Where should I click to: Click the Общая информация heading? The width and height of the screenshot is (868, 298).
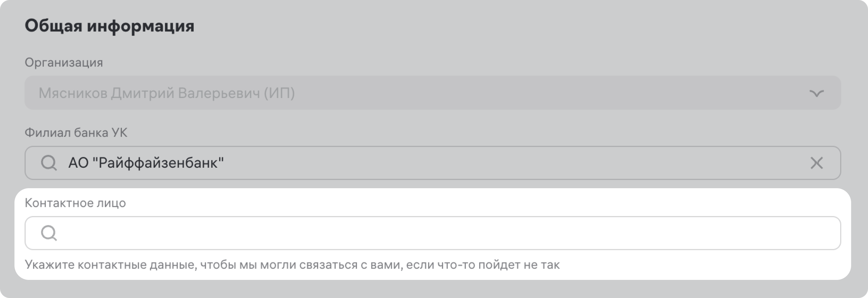(x=109, y=26)
